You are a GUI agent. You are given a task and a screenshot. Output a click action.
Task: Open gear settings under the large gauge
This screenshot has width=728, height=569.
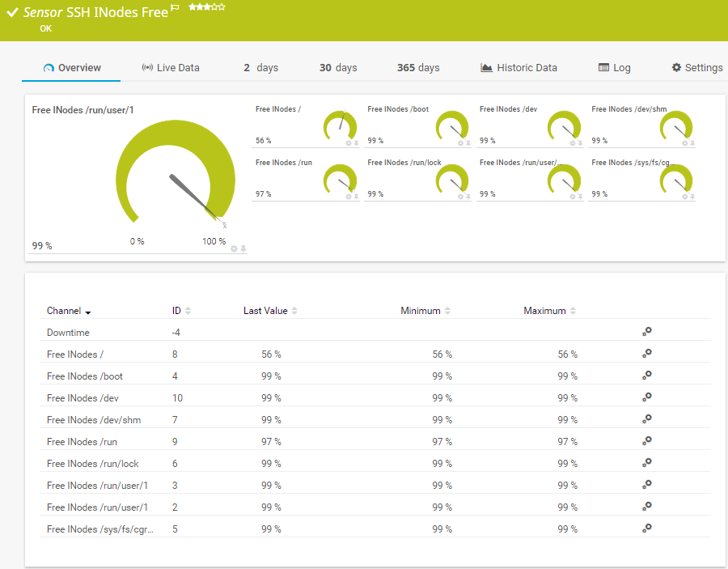pos(234,248)
